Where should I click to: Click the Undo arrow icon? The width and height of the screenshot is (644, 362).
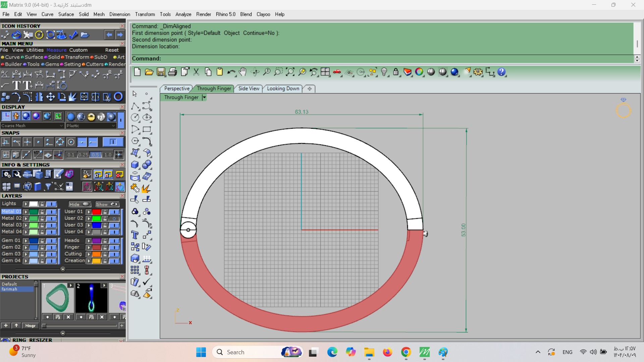(x=231, y=72)
